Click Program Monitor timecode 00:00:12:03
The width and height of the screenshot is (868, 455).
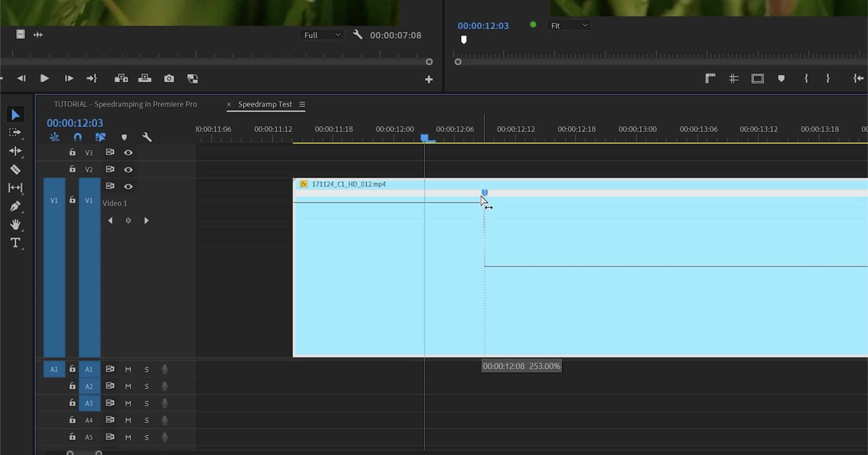point(483,26)
